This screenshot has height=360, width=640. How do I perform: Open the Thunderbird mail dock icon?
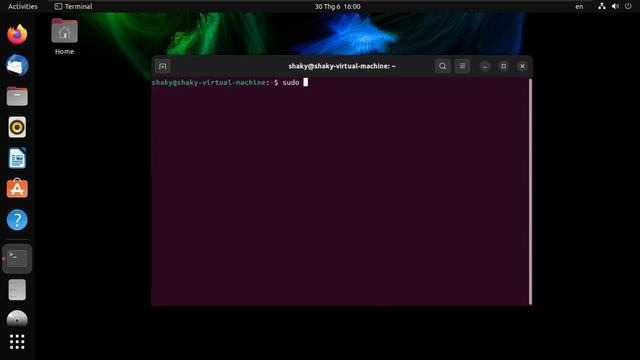click(x=17, y=65)
